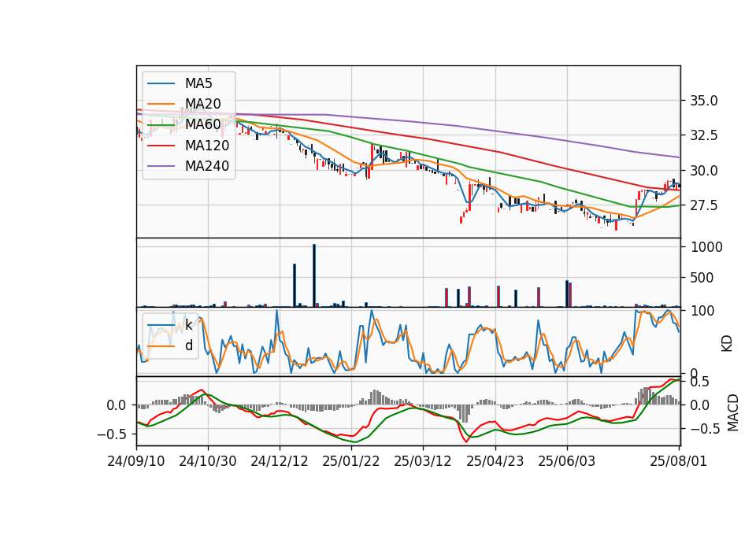
Task: Click the 1000 volume axis label
Action: 707,247
